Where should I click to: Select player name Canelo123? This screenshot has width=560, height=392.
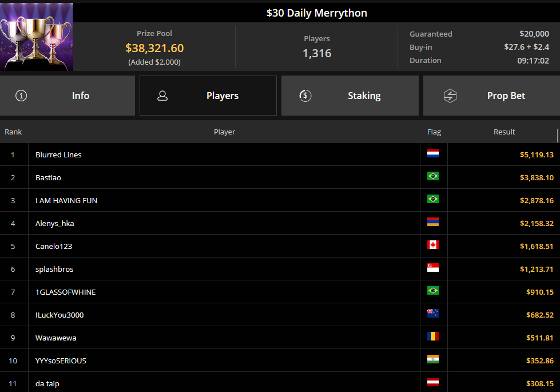click(54, 246)
